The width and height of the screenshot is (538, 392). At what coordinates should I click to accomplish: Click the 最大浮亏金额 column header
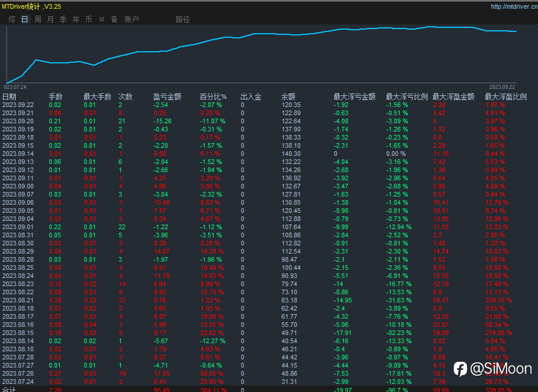(x=354, y=97)
